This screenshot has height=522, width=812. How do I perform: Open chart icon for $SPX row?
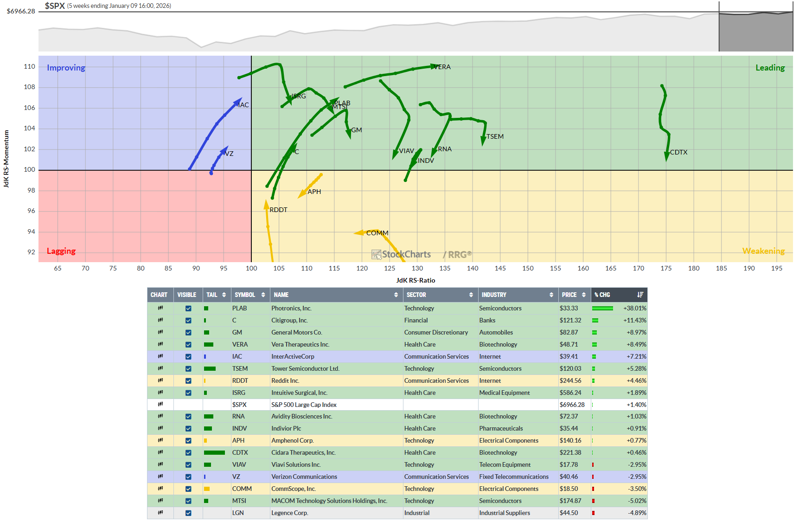tap(160, 405)
